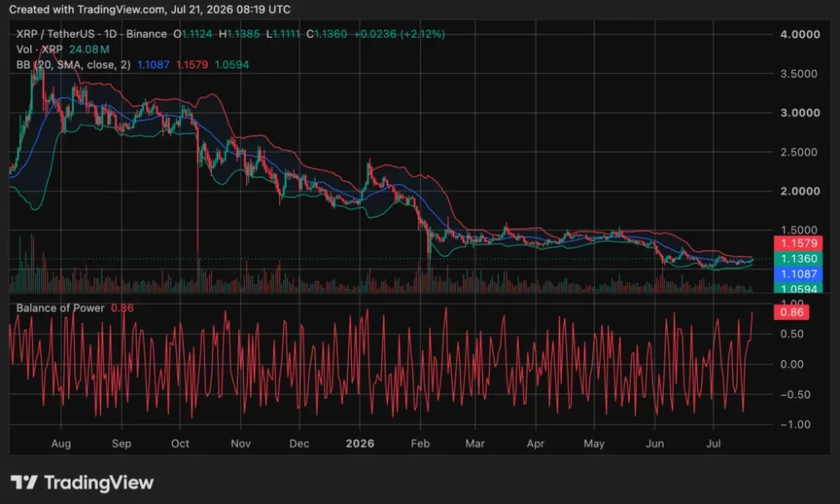The height and width of the screenshot is (504, 840).
Task: Click the 'Aug' time axis label
Action: click(60, 444)
